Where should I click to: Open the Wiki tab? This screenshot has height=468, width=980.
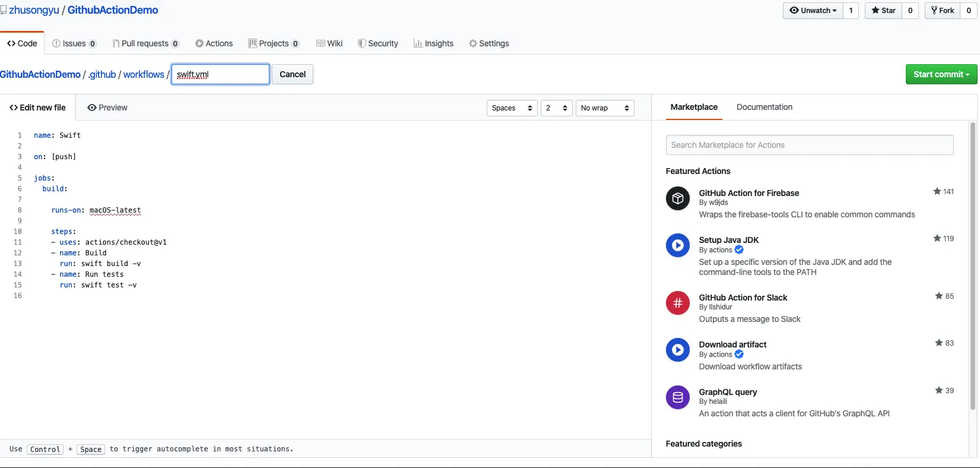(329, 43)
